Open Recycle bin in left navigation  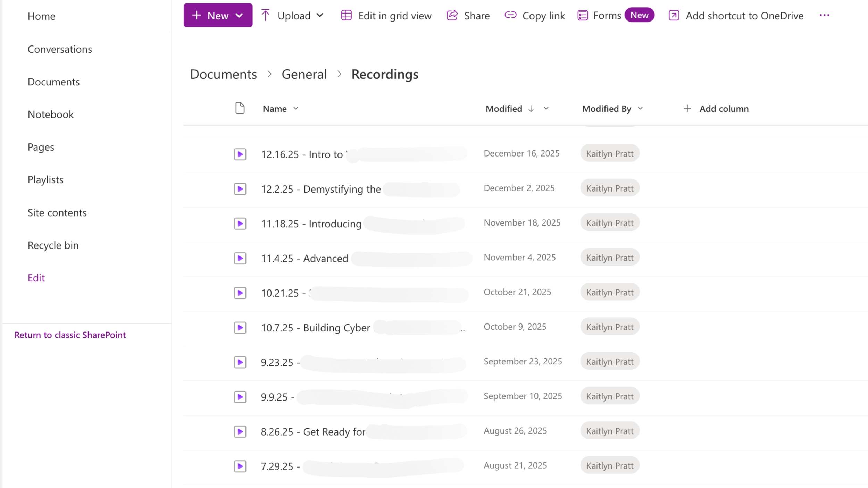pos(53,245)
